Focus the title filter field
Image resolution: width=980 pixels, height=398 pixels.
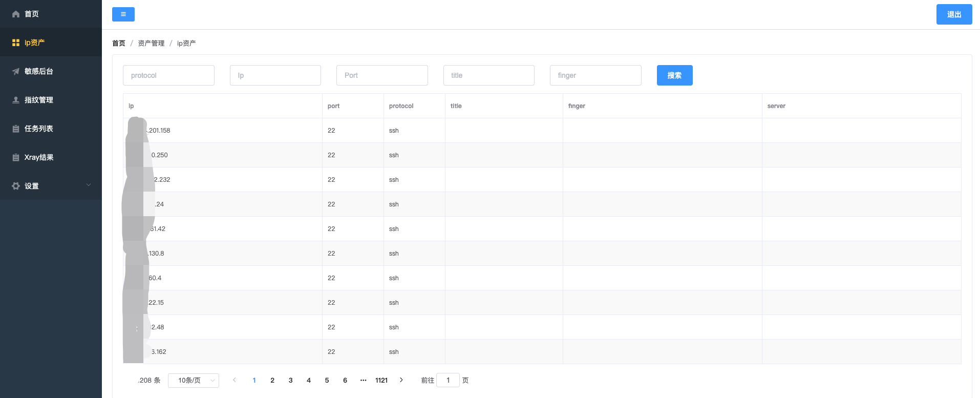pyautogui.click(x=489, y=75)
